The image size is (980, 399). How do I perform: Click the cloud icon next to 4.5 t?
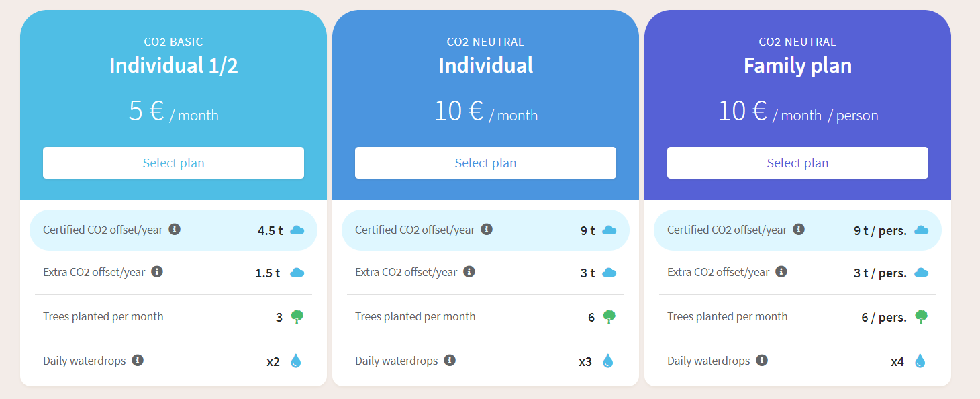click(x=297, y=230)
